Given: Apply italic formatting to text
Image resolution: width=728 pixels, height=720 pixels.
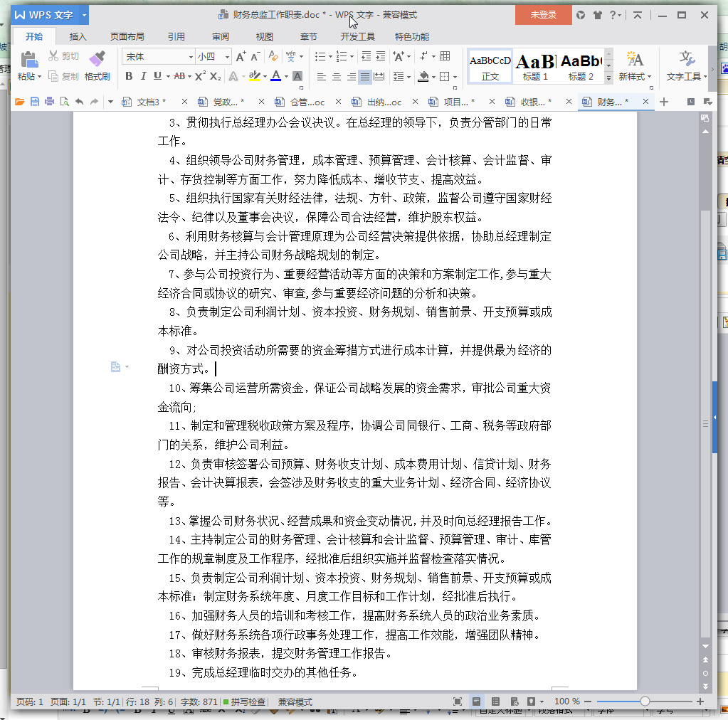Looking at the screenshot, I should point(143,76).
